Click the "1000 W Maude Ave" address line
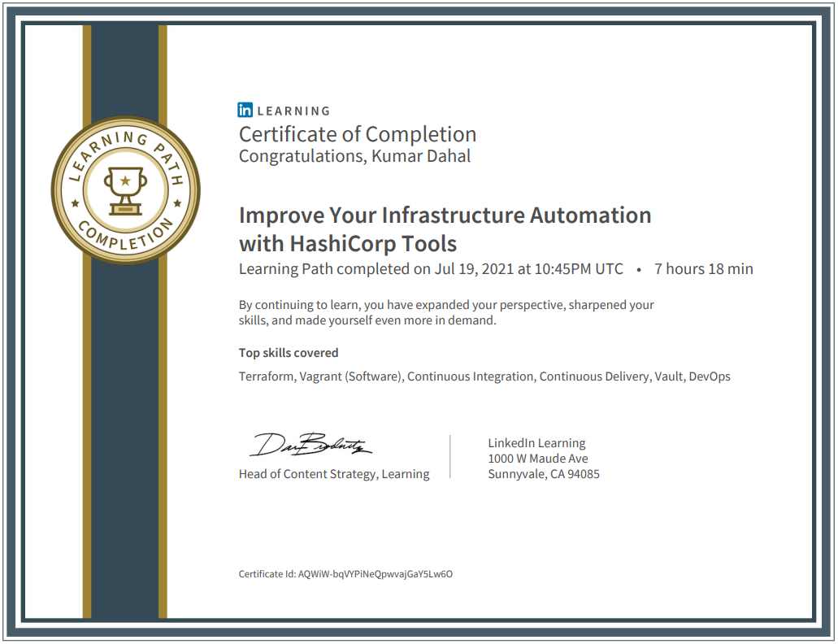This screenshot has width=838, height=644. [537, 459]
